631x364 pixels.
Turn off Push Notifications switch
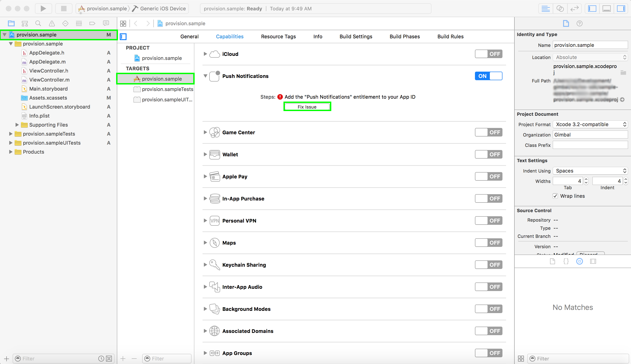[488, 76]
